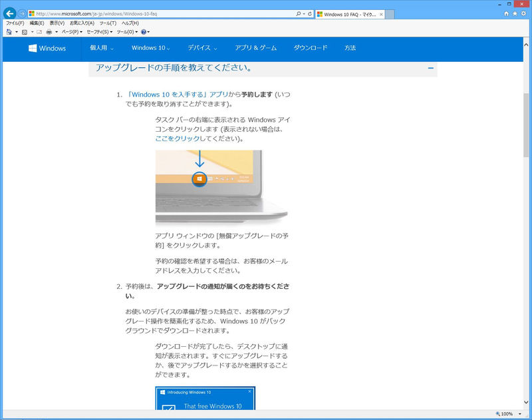Image resolution: width=532 pixels, height=420 pixels.
Task: Expand the Feeds dropdown arrow
Action: tap(32, 32)
